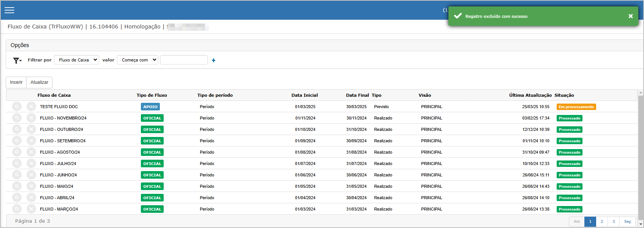Click the Inserir button
The image size is (644, 228).
point(16,82)
